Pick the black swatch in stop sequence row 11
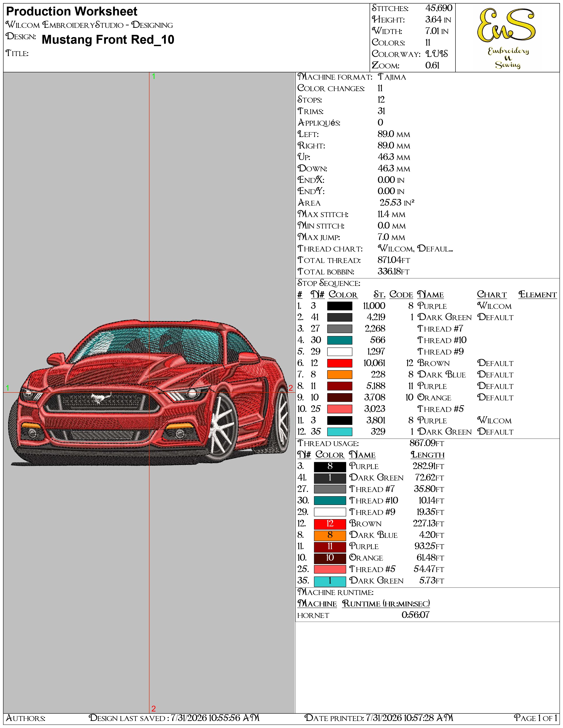563x728 pixels. pos(340,420)
